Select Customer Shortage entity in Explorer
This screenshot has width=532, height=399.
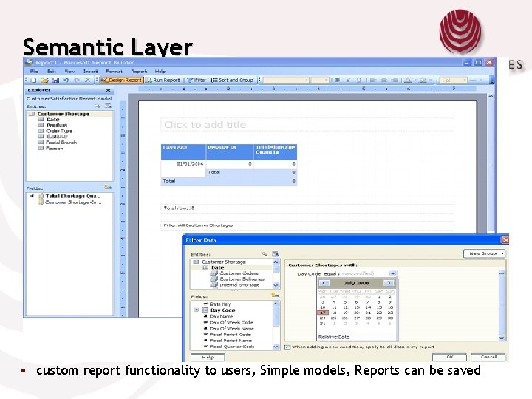63,114
